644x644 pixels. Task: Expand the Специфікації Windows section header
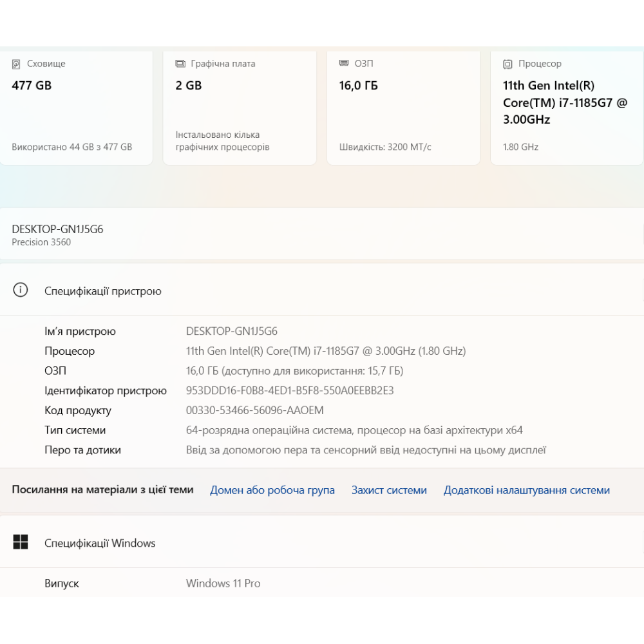pos(322,542)
